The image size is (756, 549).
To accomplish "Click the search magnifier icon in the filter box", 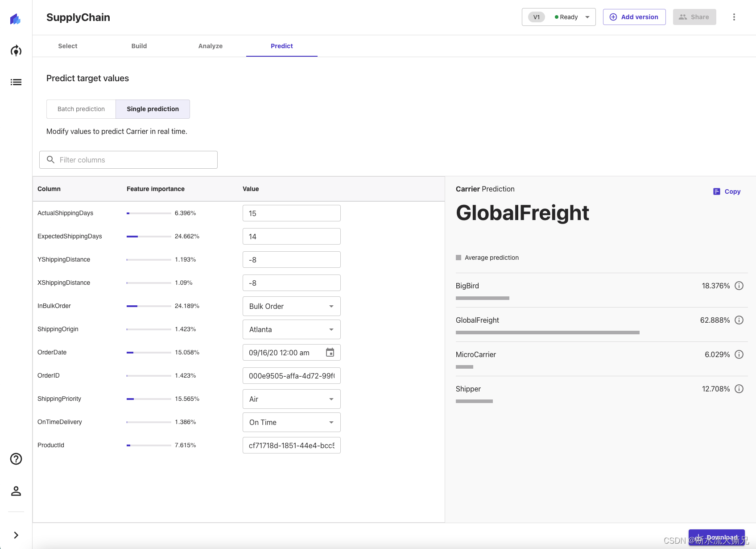I will pyautogui.click(x=51, y=160).
